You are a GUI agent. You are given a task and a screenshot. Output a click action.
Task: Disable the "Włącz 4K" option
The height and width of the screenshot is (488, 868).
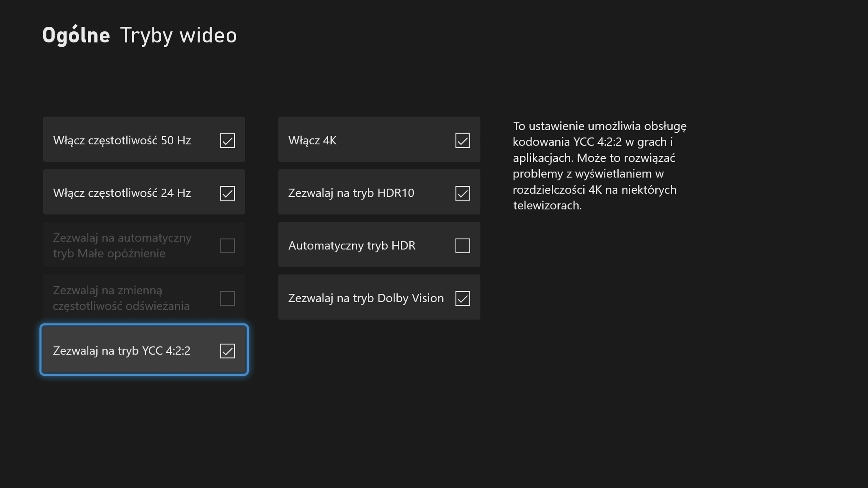click(462, 141)
